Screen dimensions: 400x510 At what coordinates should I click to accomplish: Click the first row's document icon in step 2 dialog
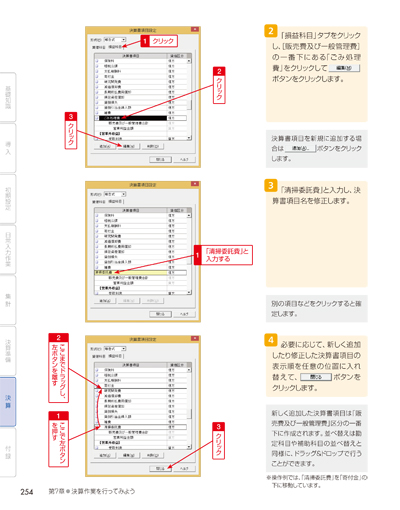[97, 61]
